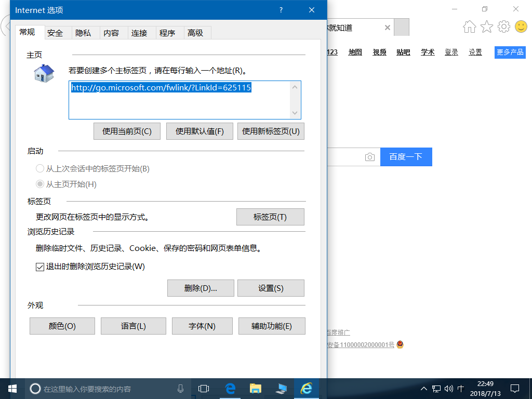Click Baidu camera image search icon
532x399 pixels.
pos(370,157)
